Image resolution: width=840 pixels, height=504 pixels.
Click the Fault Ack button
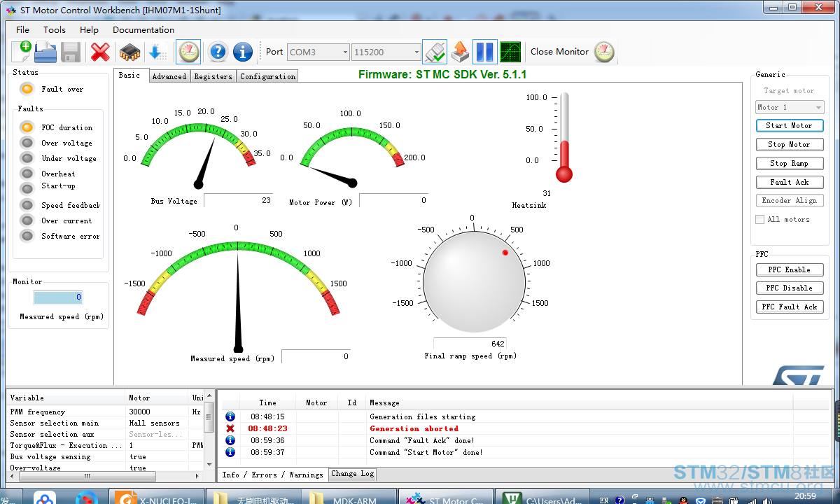tap(790, 182)
